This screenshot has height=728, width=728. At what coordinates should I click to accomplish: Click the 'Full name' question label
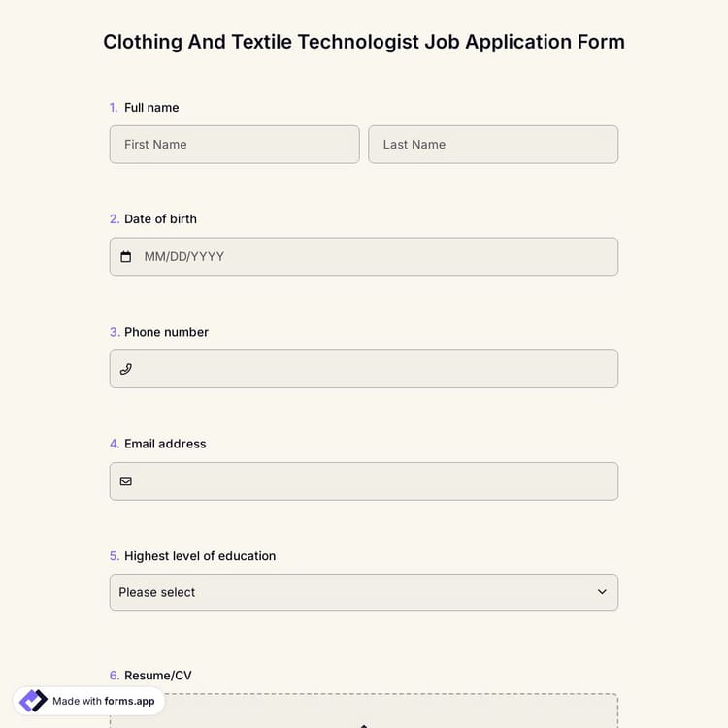(151, 108)
